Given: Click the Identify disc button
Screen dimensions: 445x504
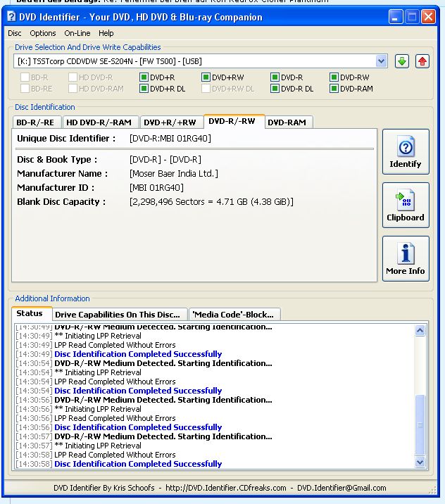Looking at the screenshot, I should pyautogui.click(x=406, y=152).
